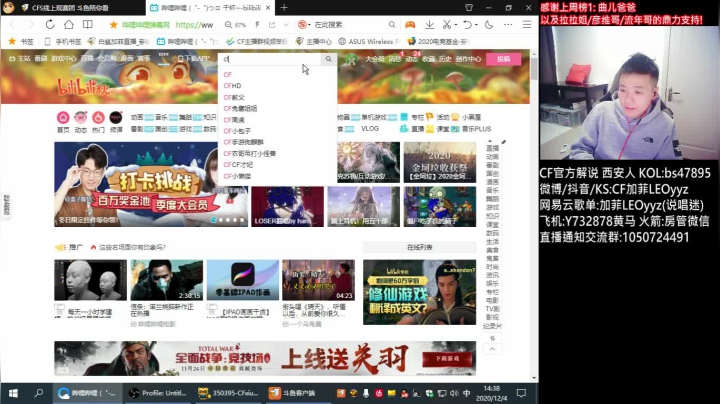The image size is (720, 404).
Task: Open the 修仙游戏翻译成英文 promo thumbnail
Action: tap(419, 292)
